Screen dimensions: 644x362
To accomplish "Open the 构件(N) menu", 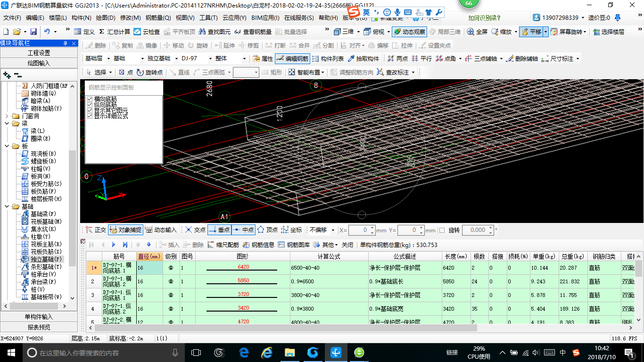I will coord(81,18).
